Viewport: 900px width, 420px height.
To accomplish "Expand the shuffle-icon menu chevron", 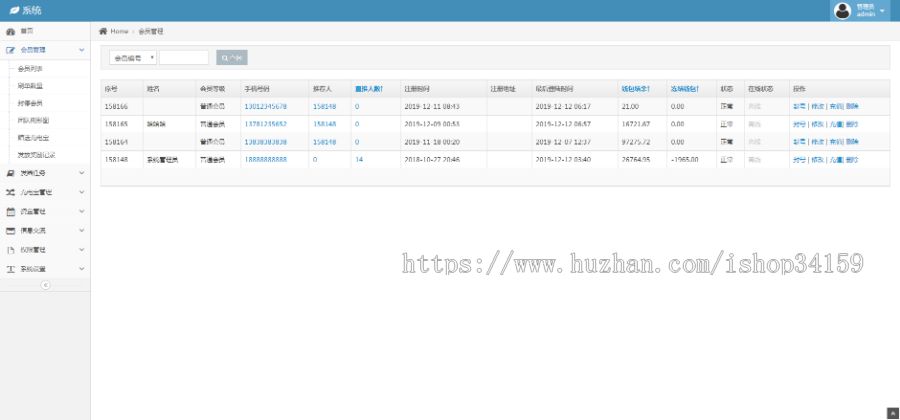I will 82,192.
